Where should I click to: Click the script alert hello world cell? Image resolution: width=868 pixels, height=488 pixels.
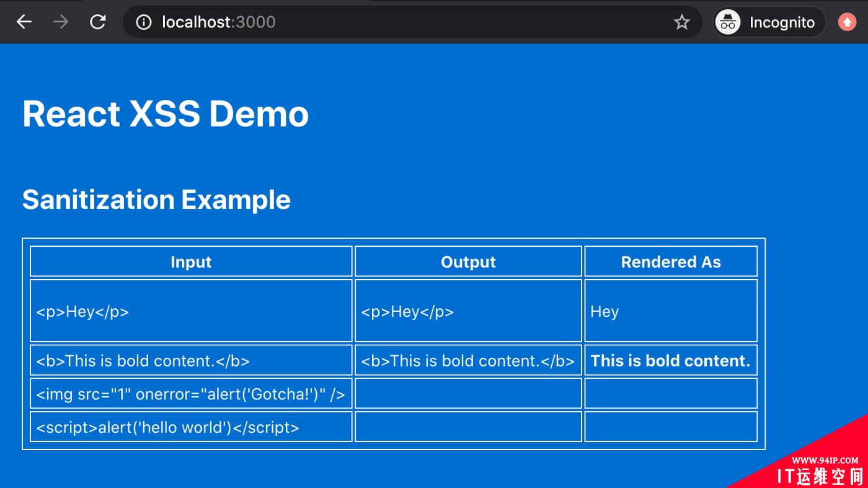pyautogui.click(x=191, y=427)
